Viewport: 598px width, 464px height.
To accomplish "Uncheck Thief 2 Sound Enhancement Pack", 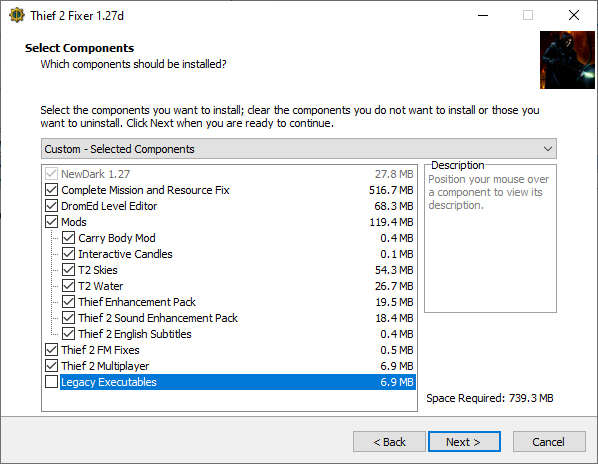I will pos(68,318).
